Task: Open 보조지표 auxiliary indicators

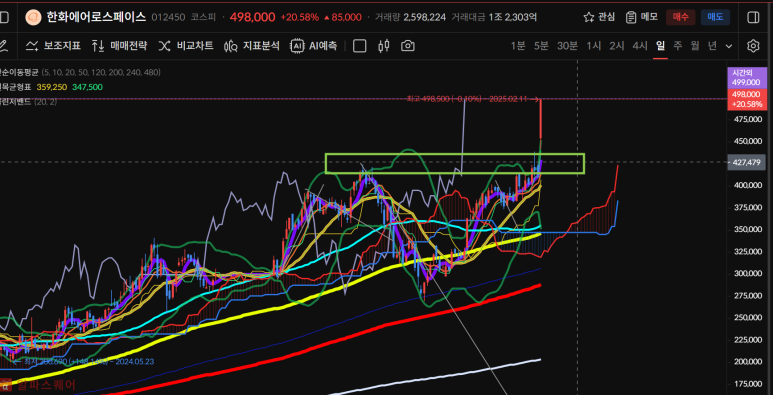Action: pos(53,46)
